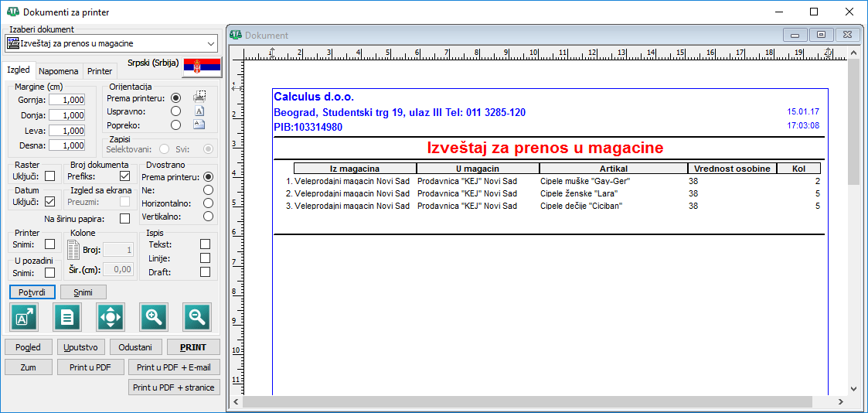868x413 pixels.
Task: Click the horizontal scrollbar under document preview
Action: [x=537, y=401]
